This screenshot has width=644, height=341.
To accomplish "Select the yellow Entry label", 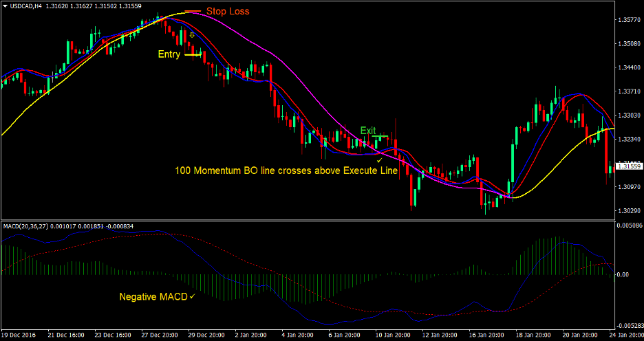I will pos(169,54).
